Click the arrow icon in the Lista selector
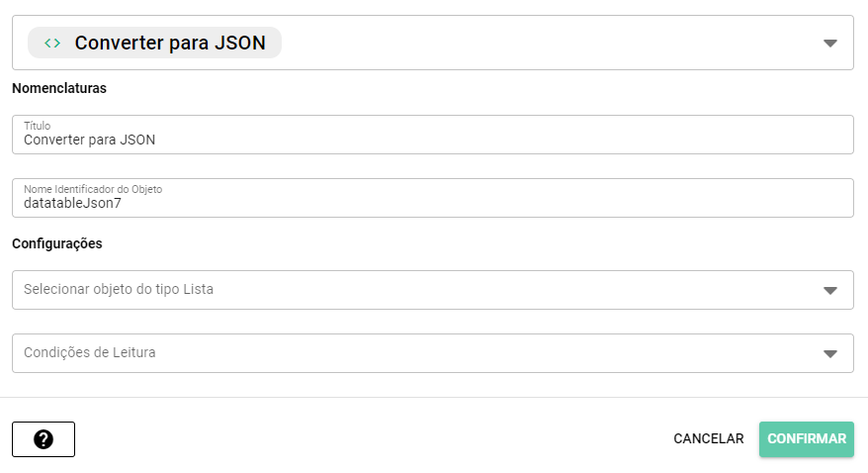 (830, 291)
